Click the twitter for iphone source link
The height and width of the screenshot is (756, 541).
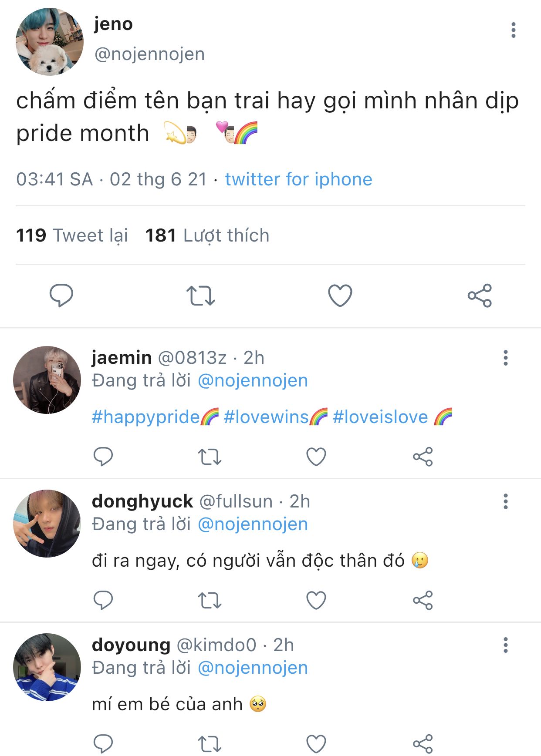tap(298, 179)
